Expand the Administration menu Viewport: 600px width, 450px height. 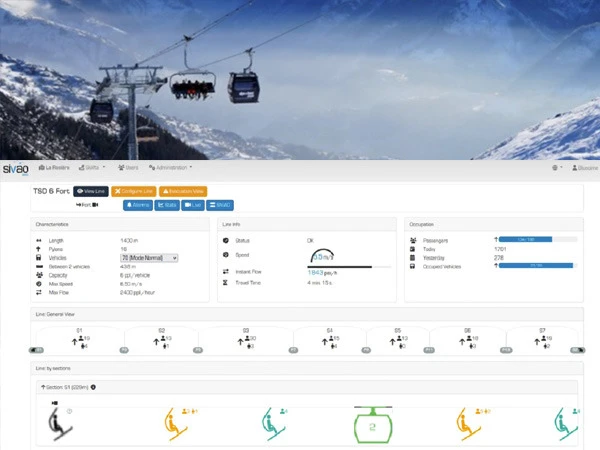pos(171,168)
